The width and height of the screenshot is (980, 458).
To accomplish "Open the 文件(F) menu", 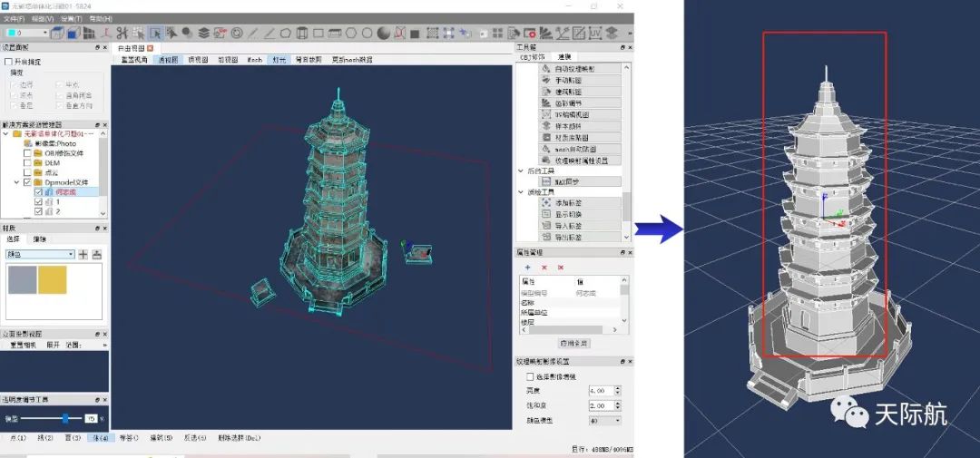I will click(13, 18).
